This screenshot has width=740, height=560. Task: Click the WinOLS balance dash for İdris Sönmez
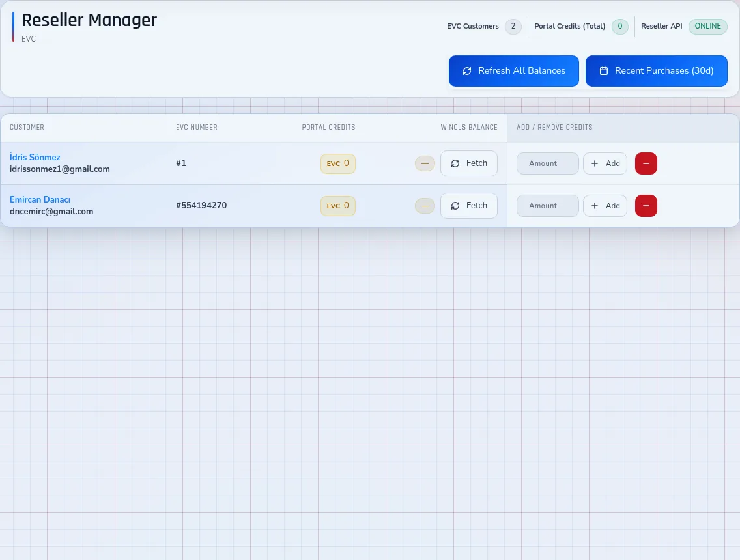coord(425,163)
